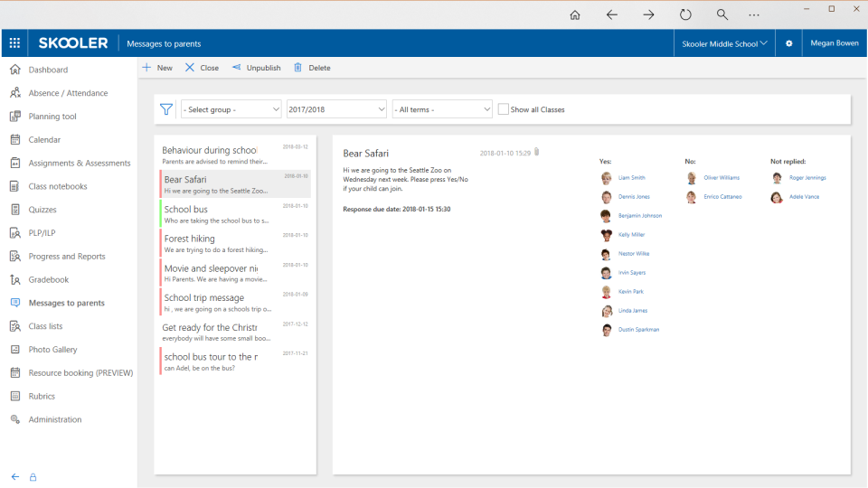
Task: Click the attachment paperclip on Bear Safari
Action: tap(536, 152)
